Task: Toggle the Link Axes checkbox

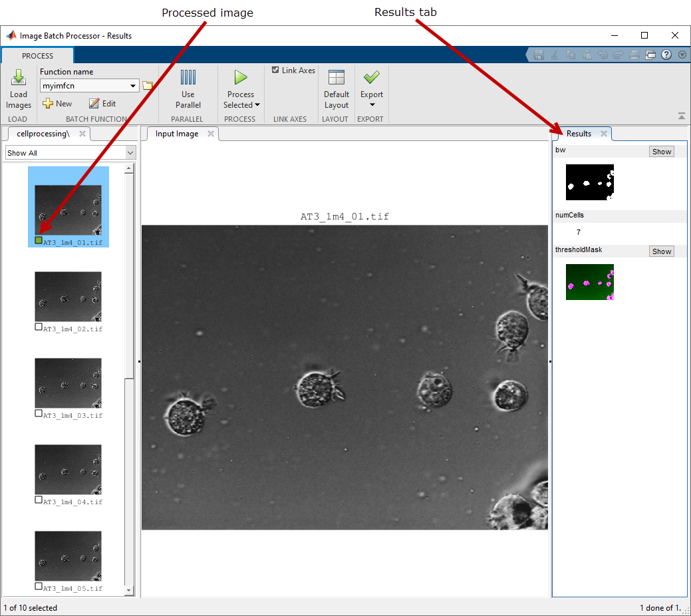Action: coord(275,70)
